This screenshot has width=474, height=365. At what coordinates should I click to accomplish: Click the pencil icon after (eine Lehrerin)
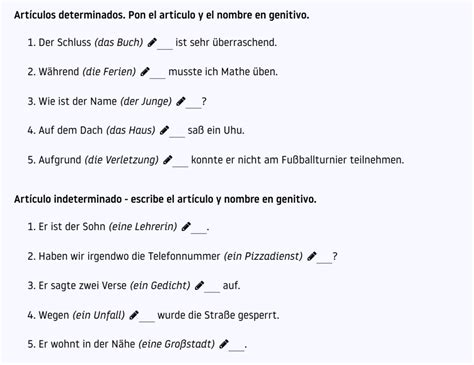point(186,227)
